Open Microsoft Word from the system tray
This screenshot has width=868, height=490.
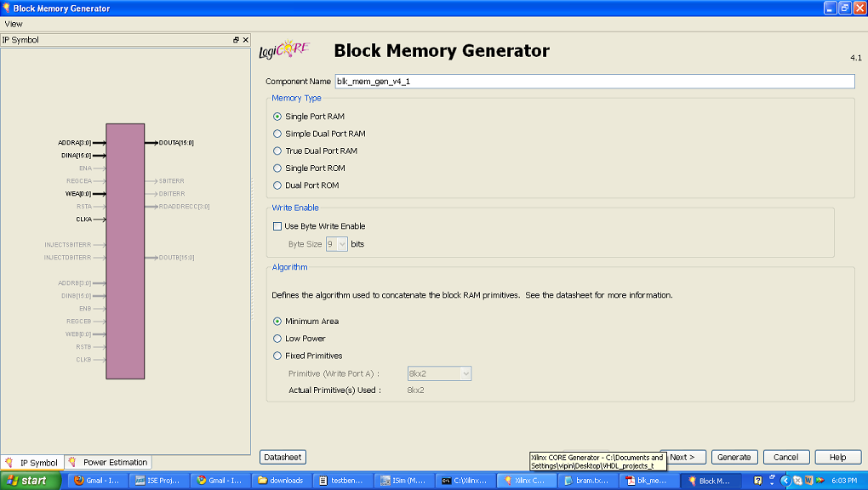pyautogui.click(x=808, y=481)
